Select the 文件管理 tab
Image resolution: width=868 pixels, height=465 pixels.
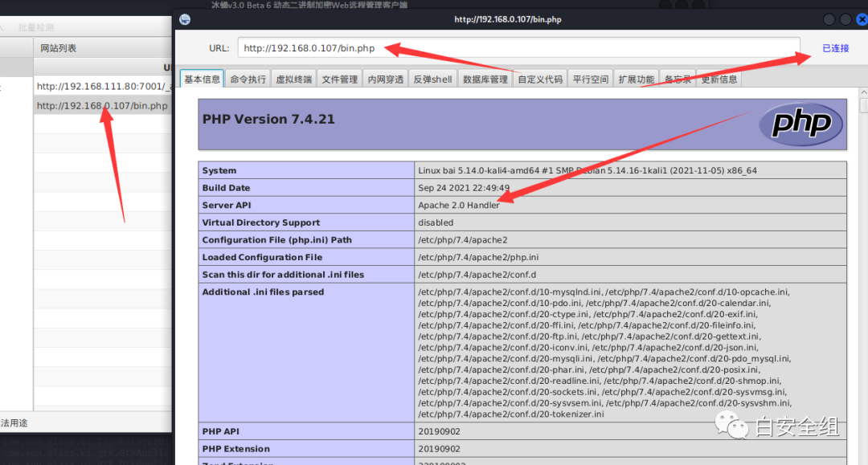coord(340,79)
